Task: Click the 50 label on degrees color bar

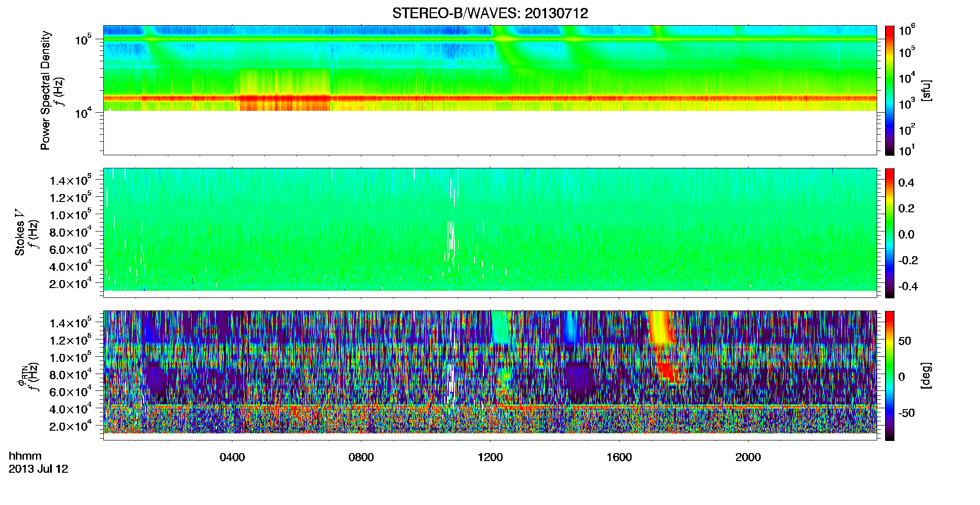Action: pyautogui.click(x=905, y=341)
